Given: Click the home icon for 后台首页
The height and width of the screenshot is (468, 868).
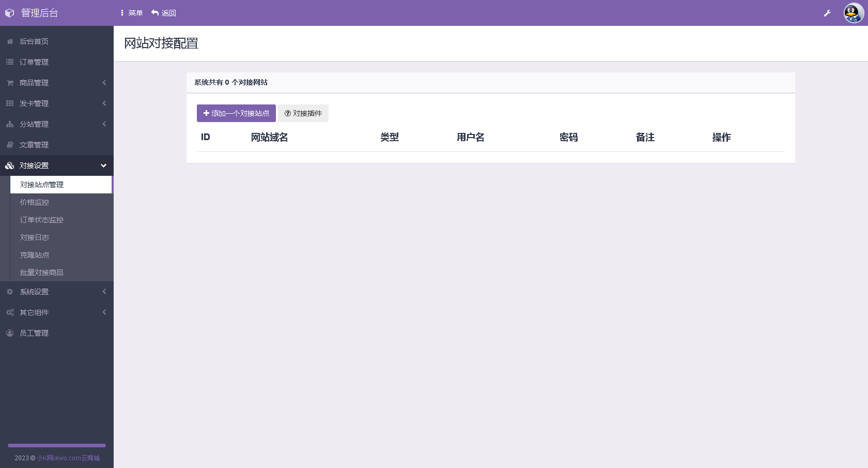Looking at the screenshot, I should tap(10, 41).
